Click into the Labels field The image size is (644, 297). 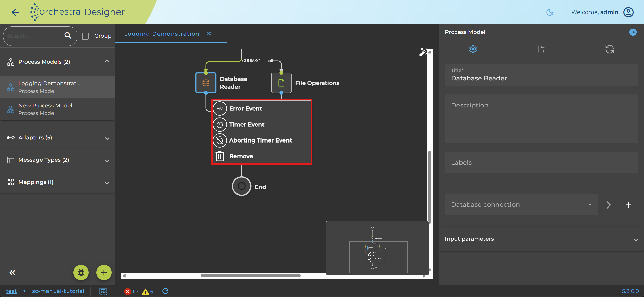[x=541, y=162]
